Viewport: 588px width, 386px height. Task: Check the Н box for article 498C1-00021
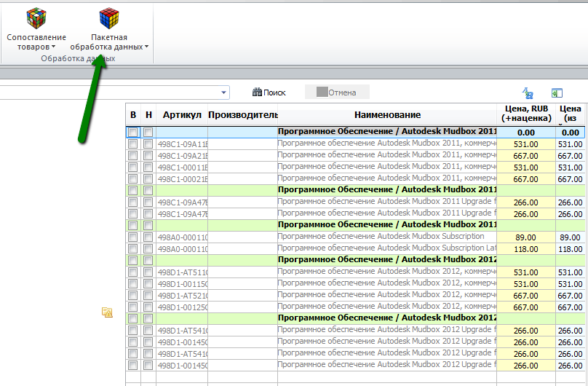click(148, 178)
